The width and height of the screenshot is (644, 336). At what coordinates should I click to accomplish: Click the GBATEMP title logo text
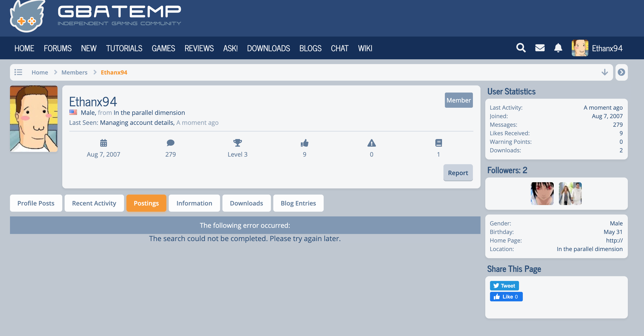pyautogui.click(x=120, y=11)
